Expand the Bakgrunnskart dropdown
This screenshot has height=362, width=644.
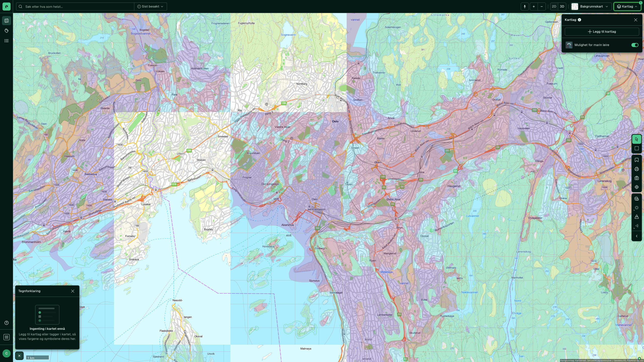point(591,7)
